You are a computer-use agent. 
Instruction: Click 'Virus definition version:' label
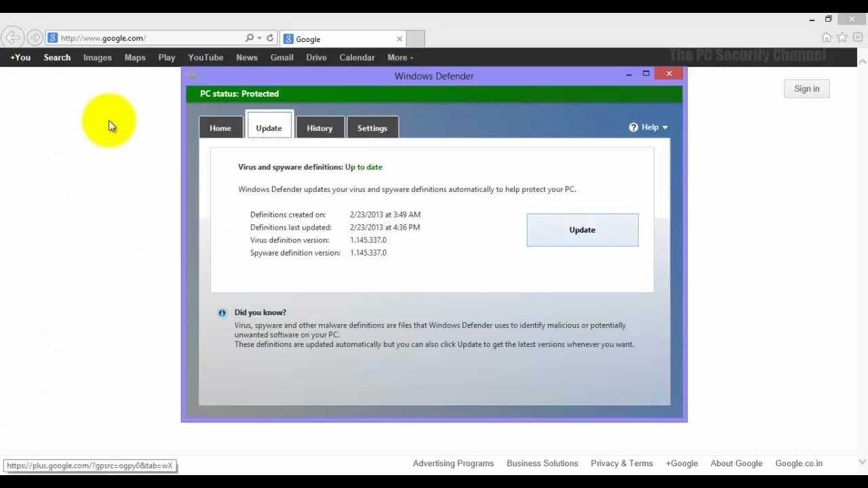click(290, 240)
